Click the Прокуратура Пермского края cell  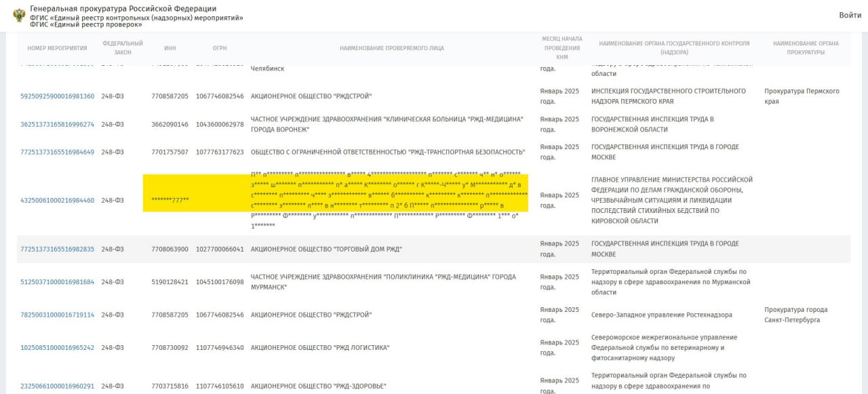point(802,96)
